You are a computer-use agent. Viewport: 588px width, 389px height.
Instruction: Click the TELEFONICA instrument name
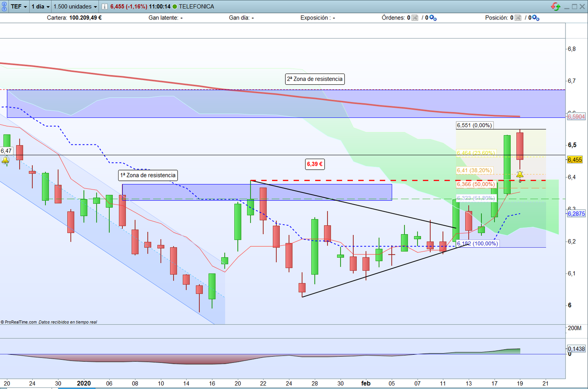196,7
